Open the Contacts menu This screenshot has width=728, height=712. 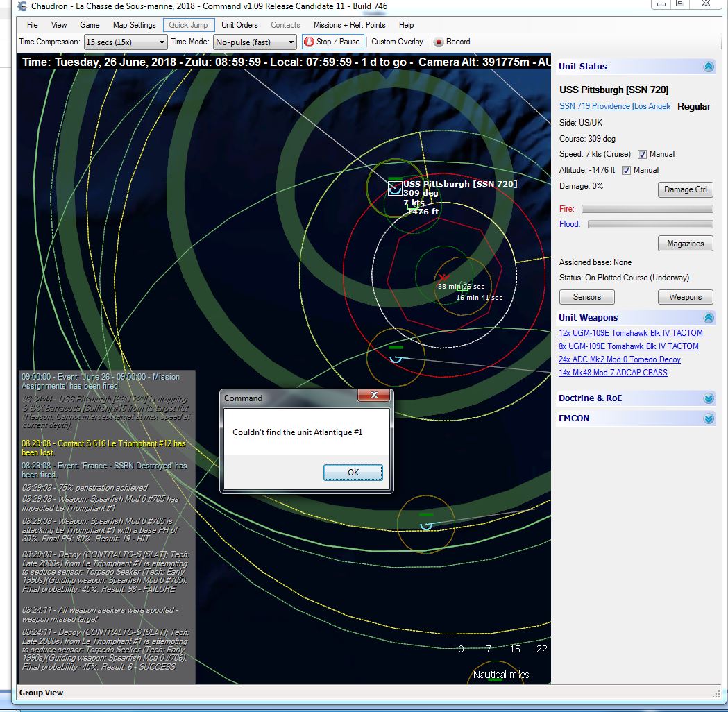(285, 25)
